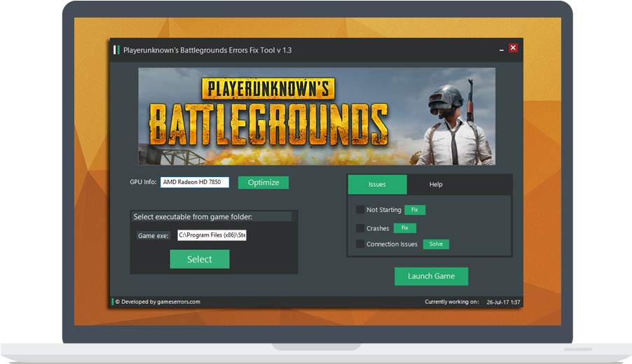The width and height of the screenshot is (632, 364).
Task: Toggle the Connection Issues checkbox
Action: click(360, 244)
